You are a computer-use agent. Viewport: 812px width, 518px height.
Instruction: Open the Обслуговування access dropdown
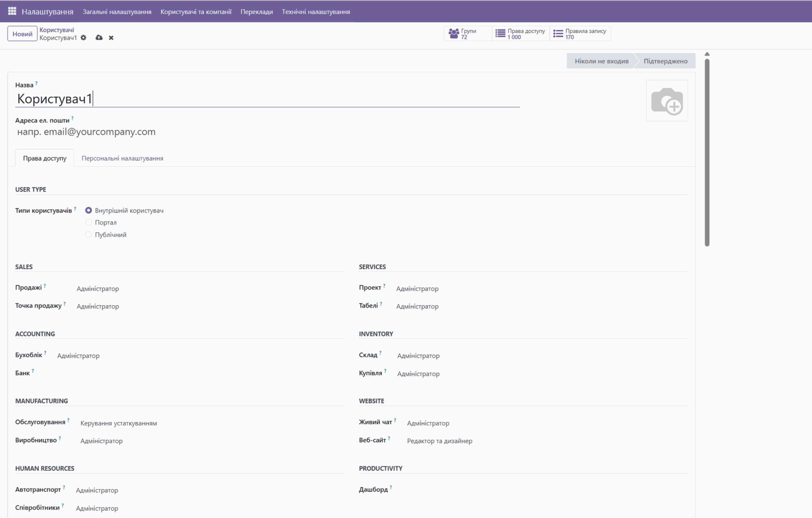tap(118, 423)
